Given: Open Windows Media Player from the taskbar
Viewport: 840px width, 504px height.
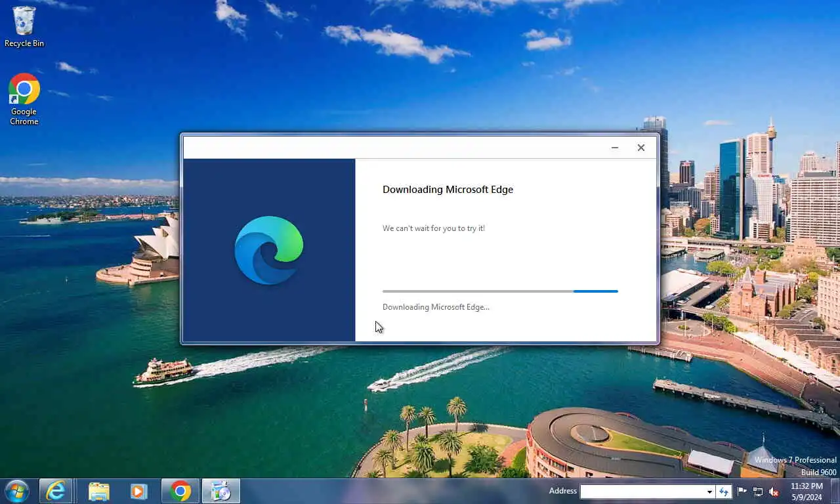Looking at the screenshot, I should coord(138,491).
